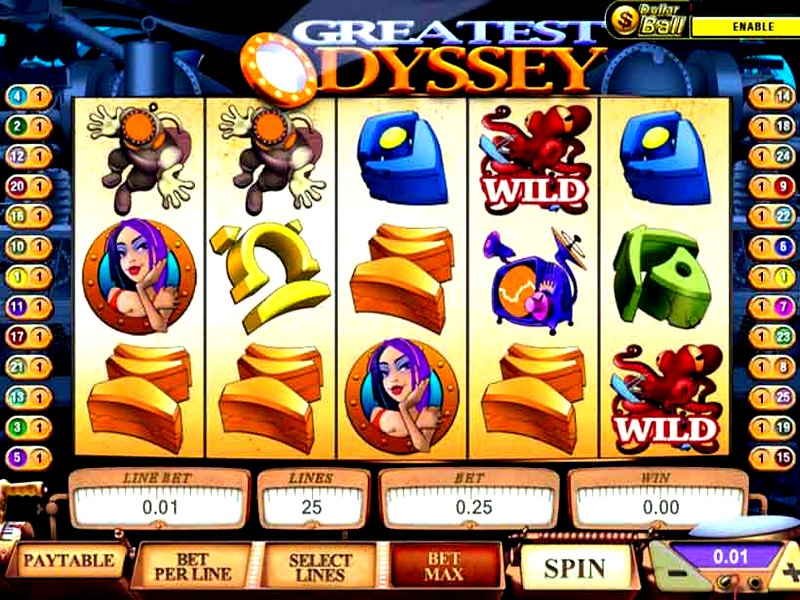Click the red octopus WILD symbol on reel four
800x600 pixels.
pyautogui.click(x=534, y=159)
